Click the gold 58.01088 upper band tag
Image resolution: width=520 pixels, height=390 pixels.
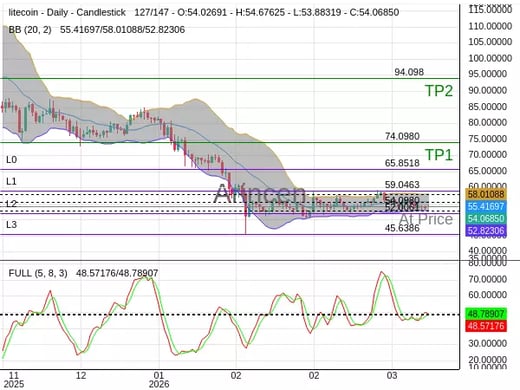click(486, 194)
